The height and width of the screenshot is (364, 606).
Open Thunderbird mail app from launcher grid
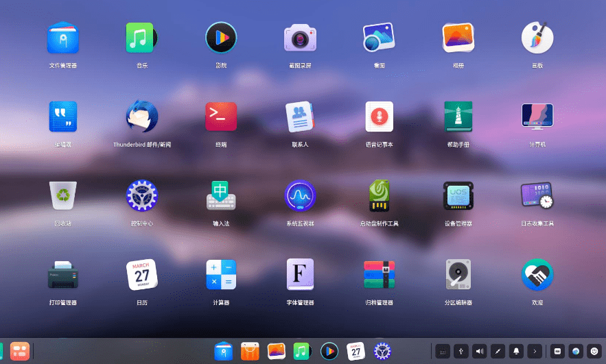[x=142, y=117]
